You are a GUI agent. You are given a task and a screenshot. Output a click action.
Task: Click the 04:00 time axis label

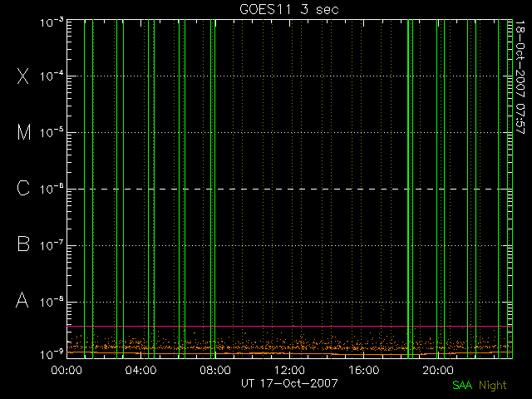point(140,370)
